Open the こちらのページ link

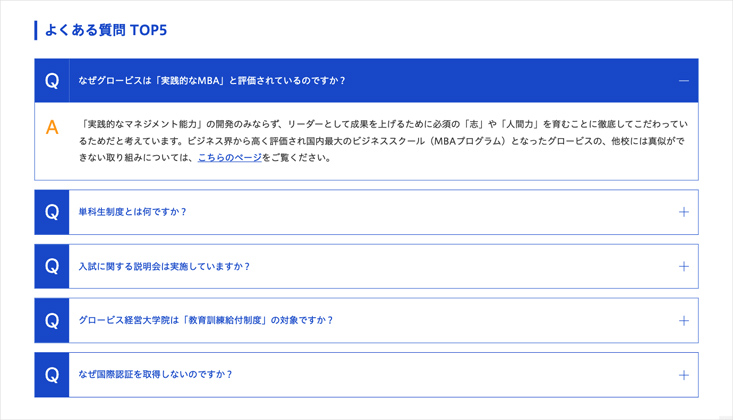point(230,158)
